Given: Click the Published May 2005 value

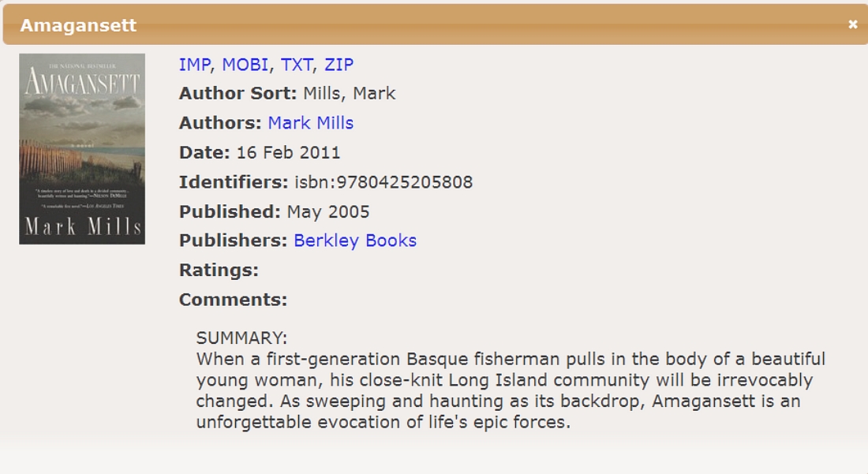Looking at the screenshot, I should 328,212.
